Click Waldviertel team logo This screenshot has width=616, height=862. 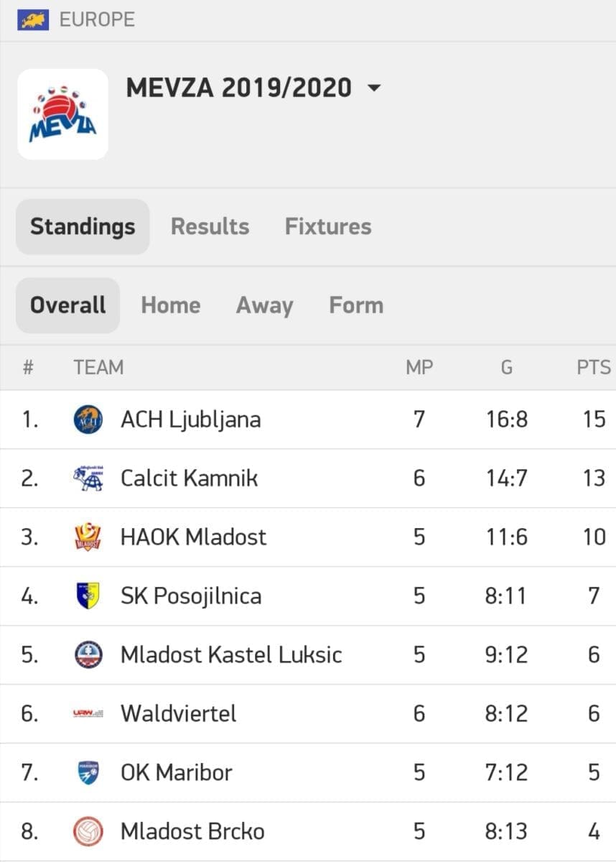pyautogui.click(x=88, y=714)
